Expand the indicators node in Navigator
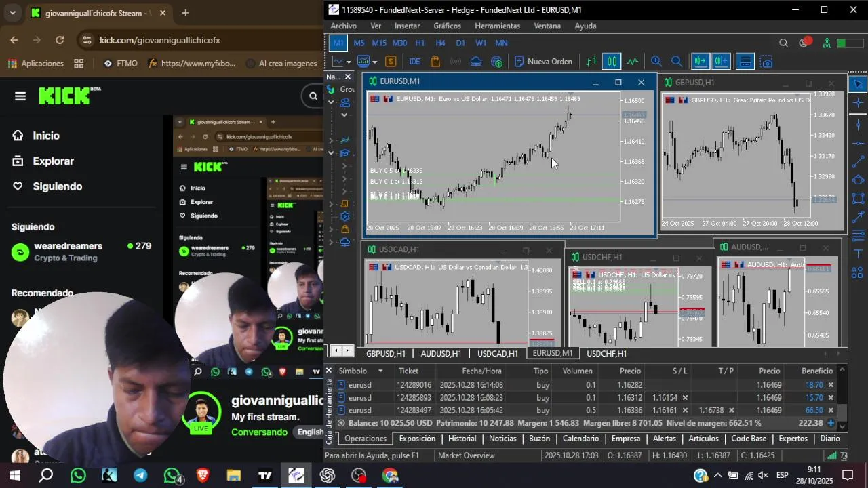Screen dimensions: 868x488 331,140
